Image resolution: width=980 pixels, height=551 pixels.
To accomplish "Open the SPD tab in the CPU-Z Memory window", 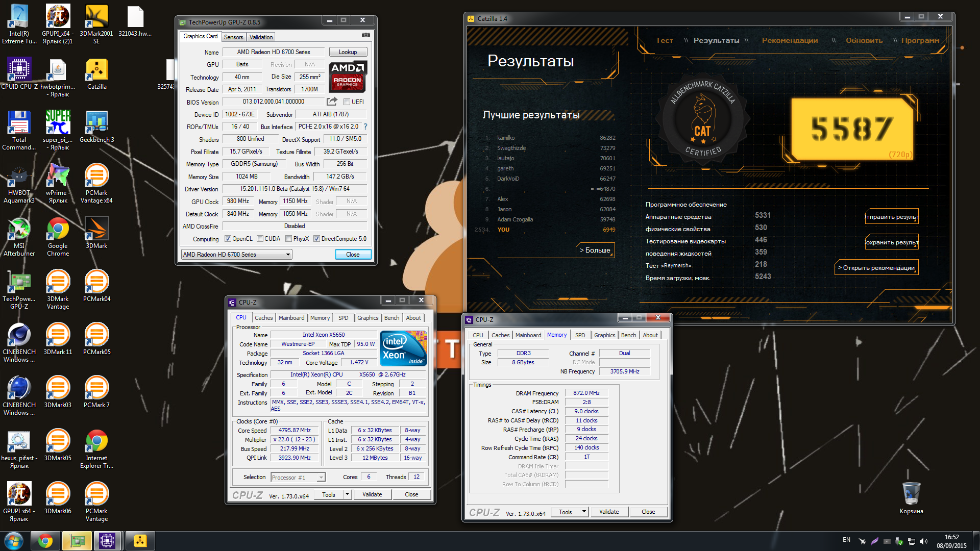I will tap(580, 335).
